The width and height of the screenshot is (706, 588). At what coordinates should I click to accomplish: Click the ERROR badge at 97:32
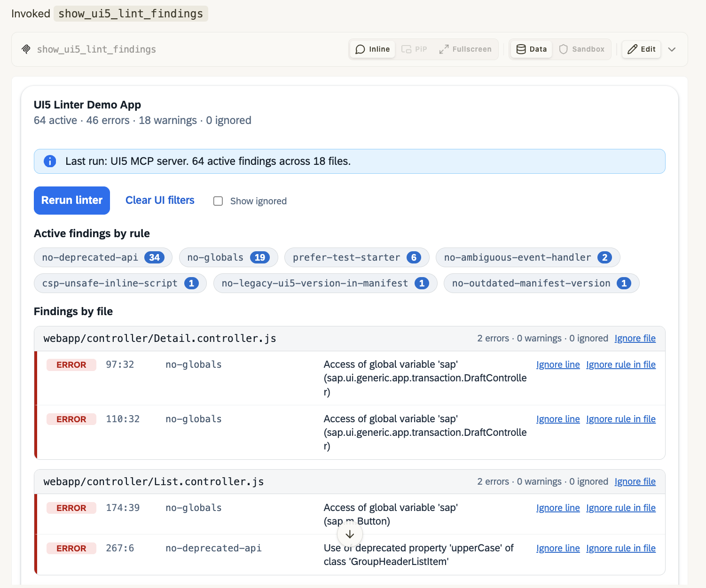pyautogui.click(x=71, y=365)
